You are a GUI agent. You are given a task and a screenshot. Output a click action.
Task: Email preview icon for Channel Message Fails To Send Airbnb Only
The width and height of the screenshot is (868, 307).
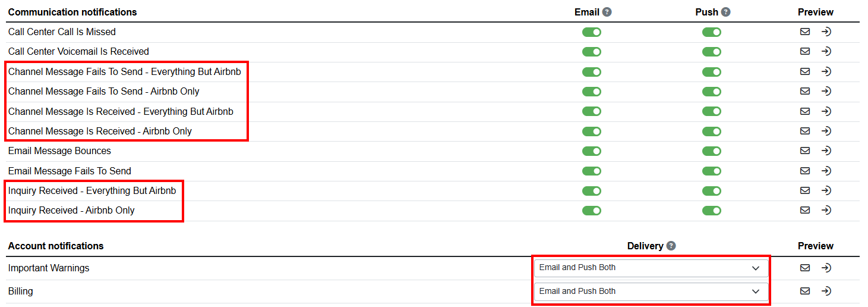805,92
